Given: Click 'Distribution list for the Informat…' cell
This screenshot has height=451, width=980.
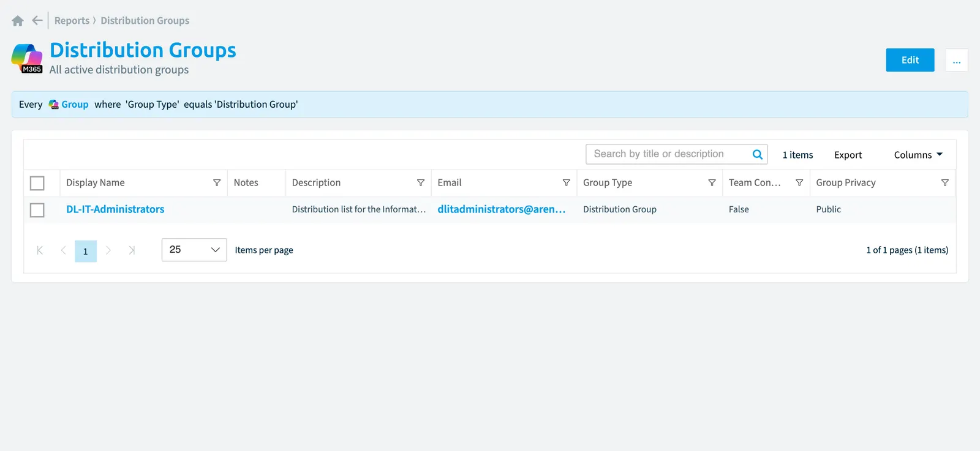Looking at the screenshot, I should [x=359, y=209].
